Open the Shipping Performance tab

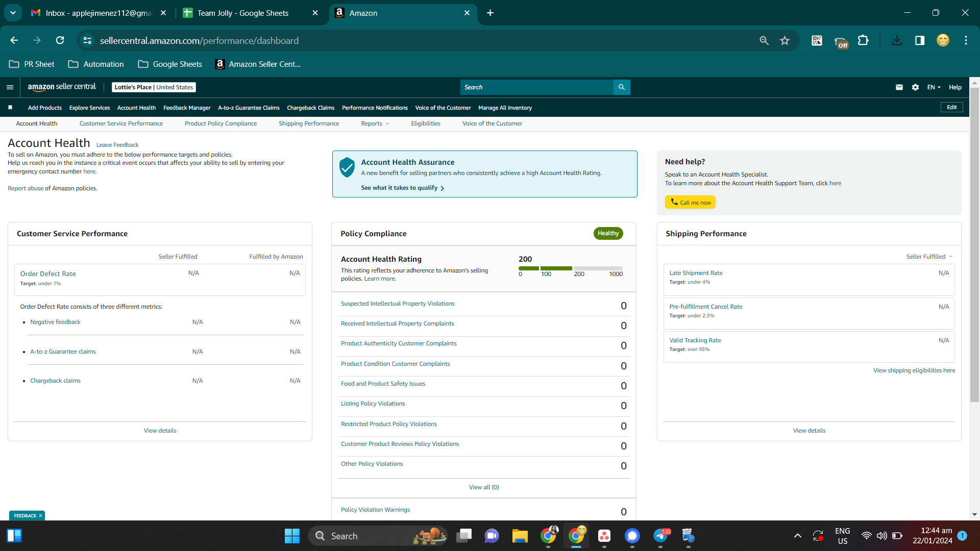click(x=309, y=123)
